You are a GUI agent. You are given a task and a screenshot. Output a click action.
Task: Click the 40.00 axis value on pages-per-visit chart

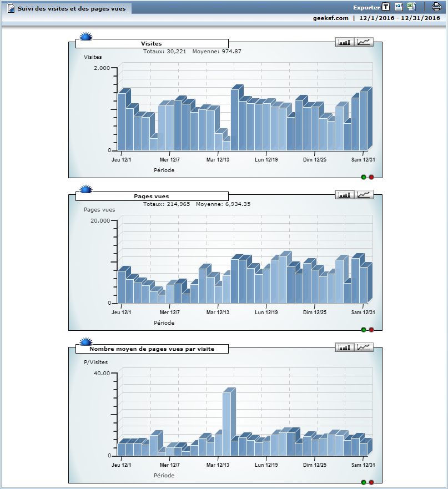pos(102,373)
